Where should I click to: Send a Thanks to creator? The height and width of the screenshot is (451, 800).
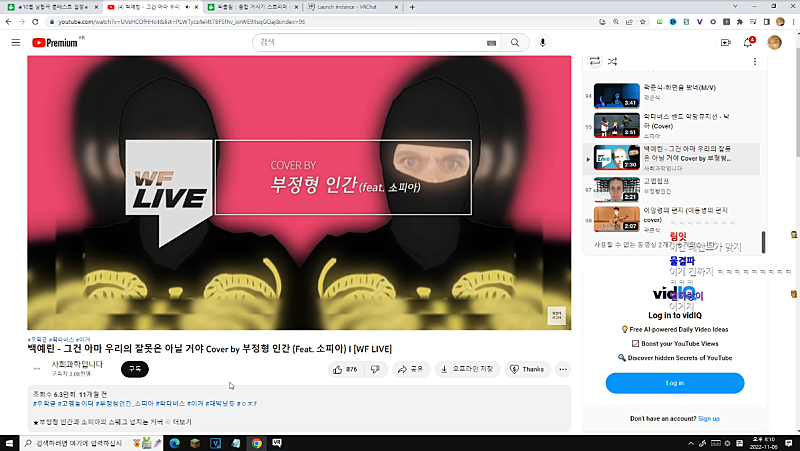pos(528,369)
